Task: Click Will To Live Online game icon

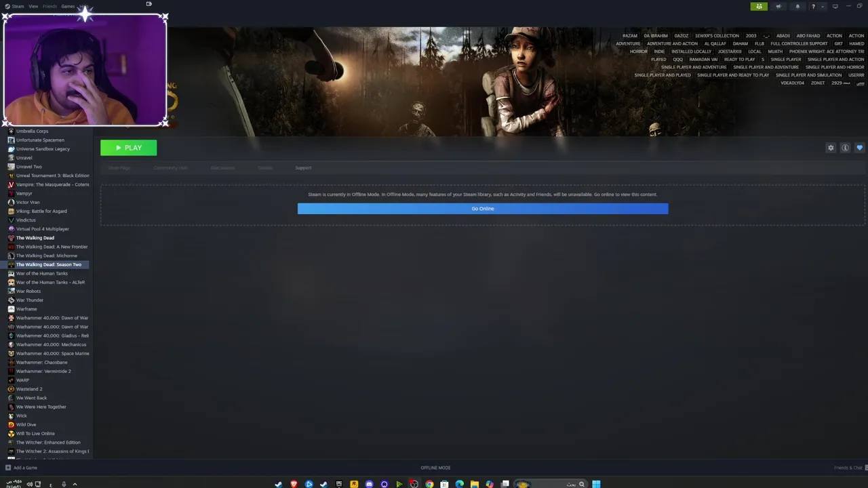Action: [11, 434]
